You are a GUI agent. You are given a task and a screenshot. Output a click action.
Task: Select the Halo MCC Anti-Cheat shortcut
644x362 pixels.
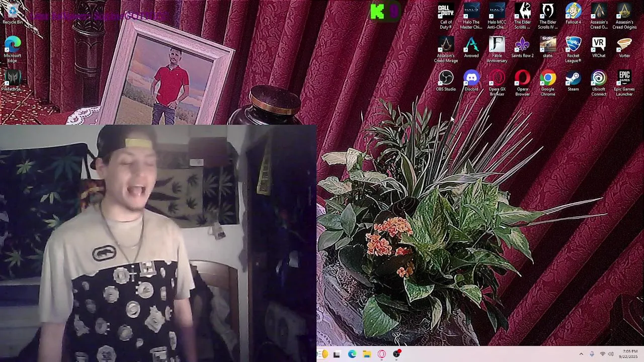497,17
